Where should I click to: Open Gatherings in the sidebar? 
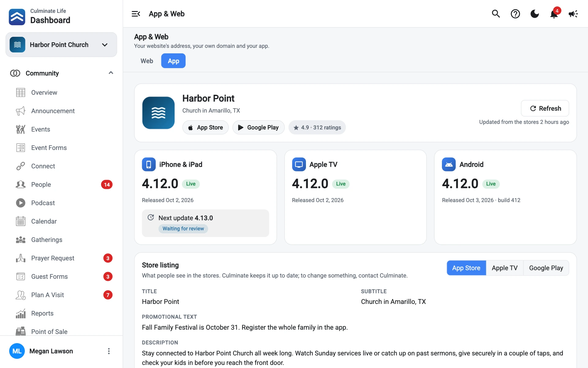[x=61, y=240]
